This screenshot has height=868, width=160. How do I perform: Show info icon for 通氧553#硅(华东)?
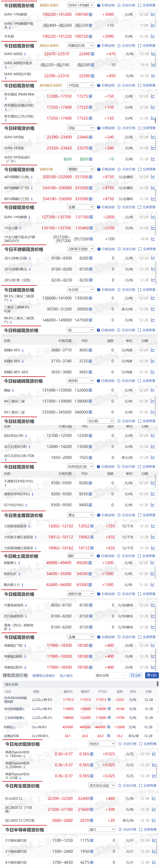33,494
